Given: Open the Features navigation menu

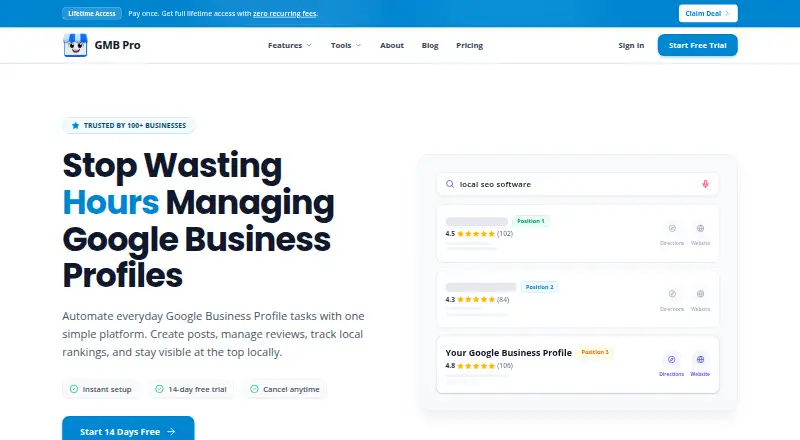Looking at the screenshot, I should pyautogui.click(x=290, y=45).
